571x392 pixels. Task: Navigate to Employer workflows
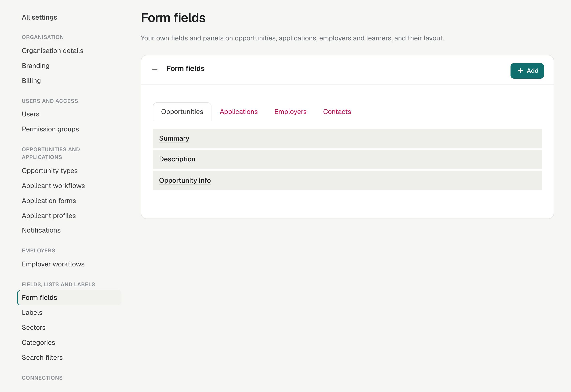tap(53, 264)
